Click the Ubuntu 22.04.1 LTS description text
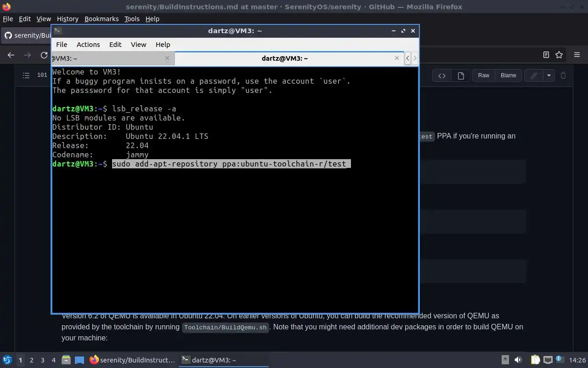 point(167,136)
